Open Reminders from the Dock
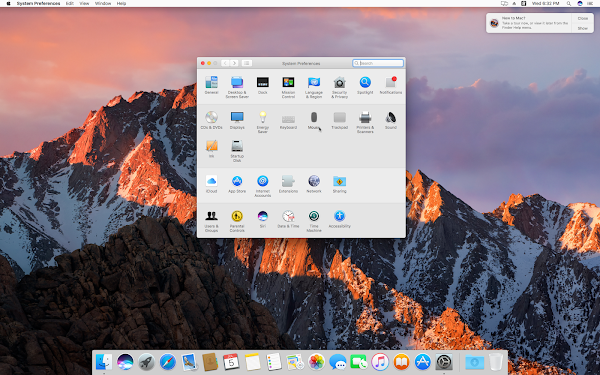 tap(274, 362)
